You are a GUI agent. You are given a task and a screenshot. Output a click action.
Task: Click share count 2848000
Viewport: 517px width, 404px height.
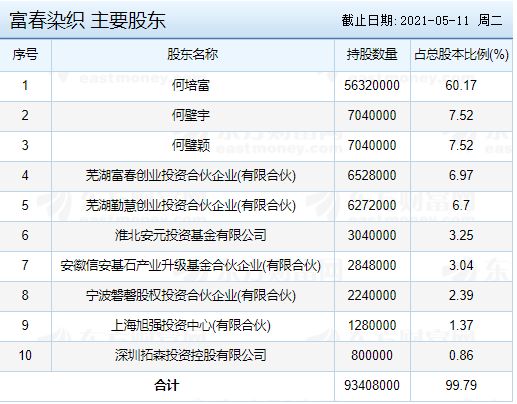372,265
